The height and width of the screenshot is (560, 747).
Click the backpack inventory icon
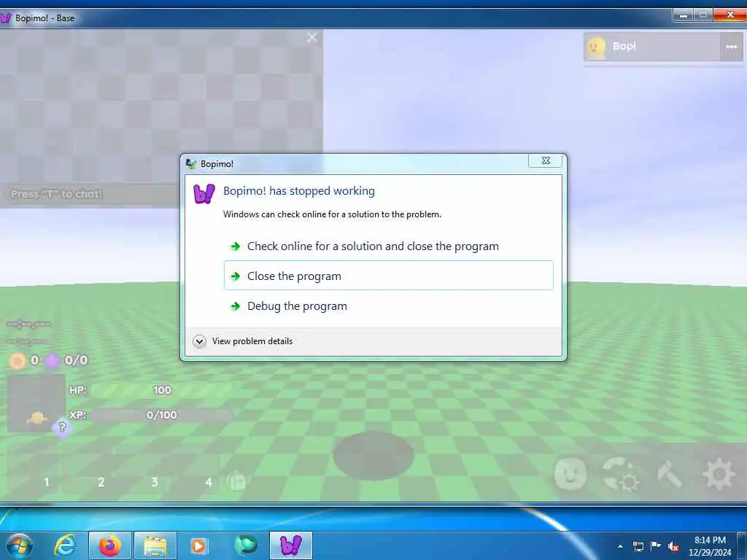coord(236,481)
